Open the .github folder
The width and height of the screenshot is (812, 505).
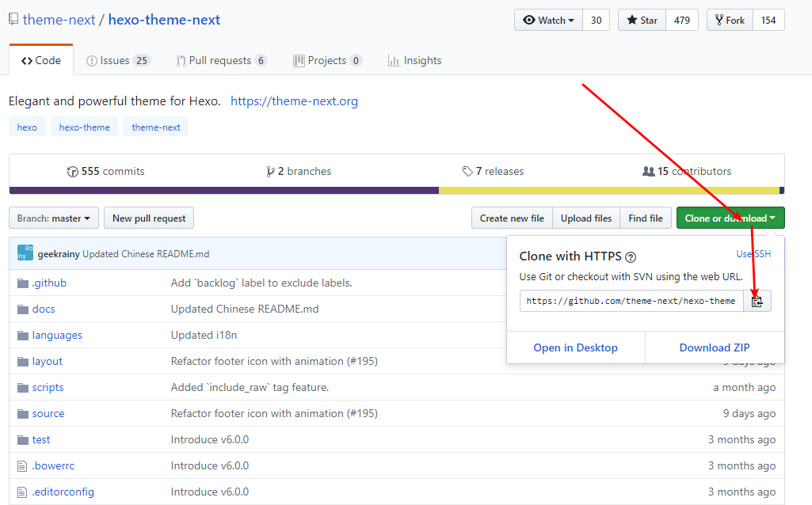pos(49,283)
